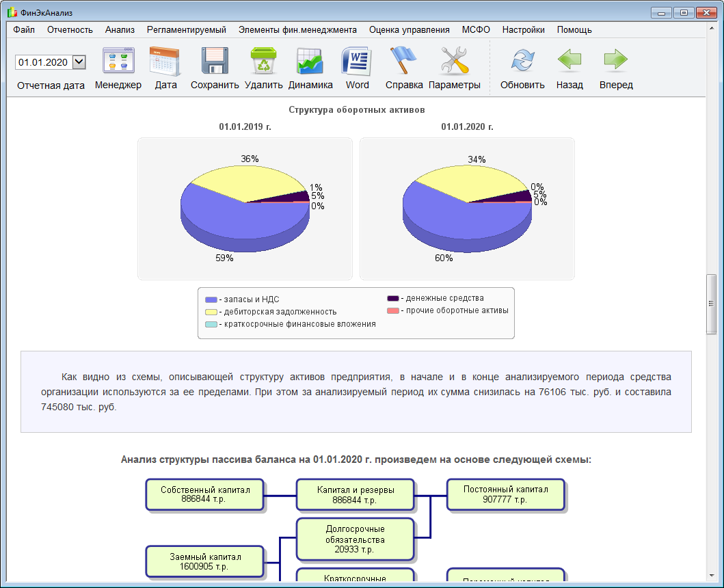This screenshot has width=724, height=588.
Task: Open the Динамика chart icon
Action: (x=310, y=60)
